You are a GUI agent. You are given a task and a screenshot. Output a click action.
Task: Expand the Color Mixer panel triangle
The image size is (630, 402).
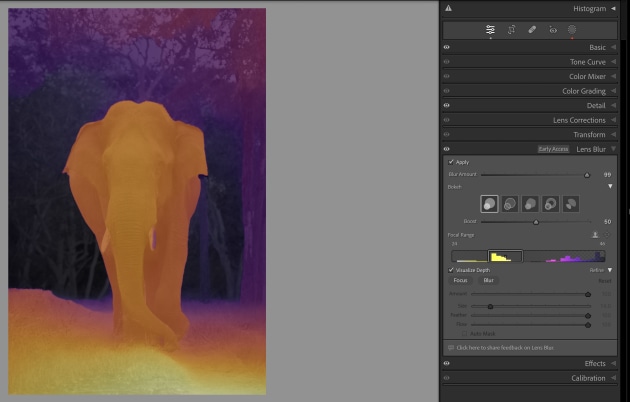[613, 76]
